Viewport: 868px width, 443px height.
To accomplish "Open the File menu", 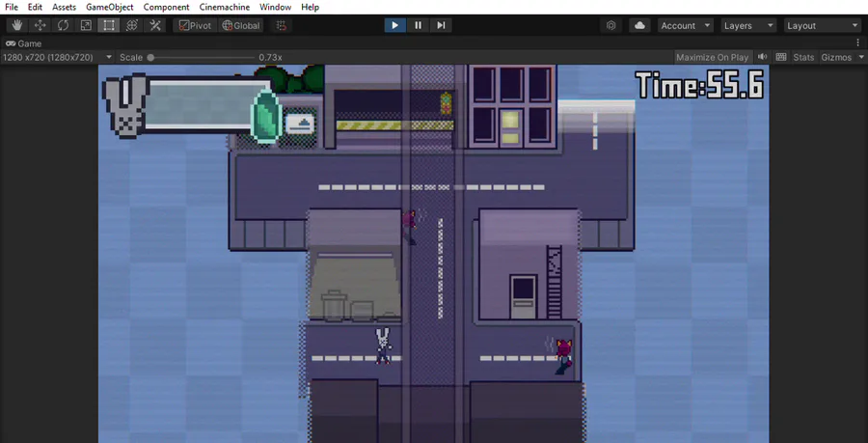I will point(11,7).
